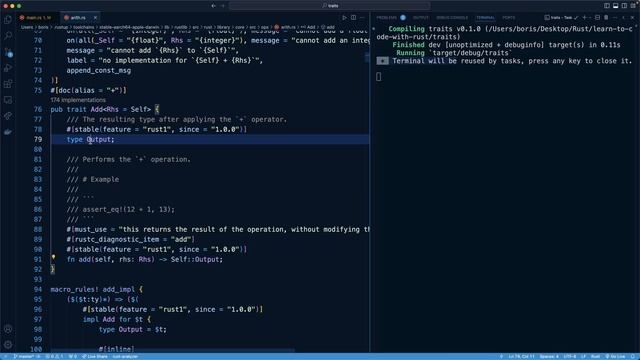
Task: Run the file with play button
Action: coord(344,18)
